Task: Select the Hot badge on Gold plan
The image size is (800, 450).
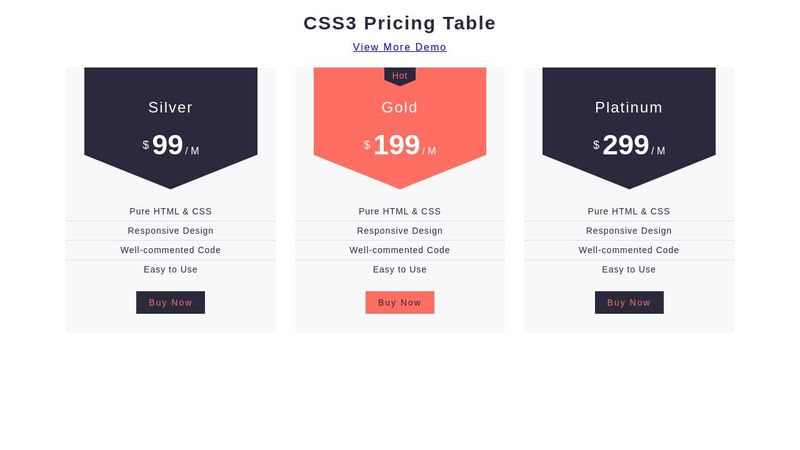Action: click(399, 76)
